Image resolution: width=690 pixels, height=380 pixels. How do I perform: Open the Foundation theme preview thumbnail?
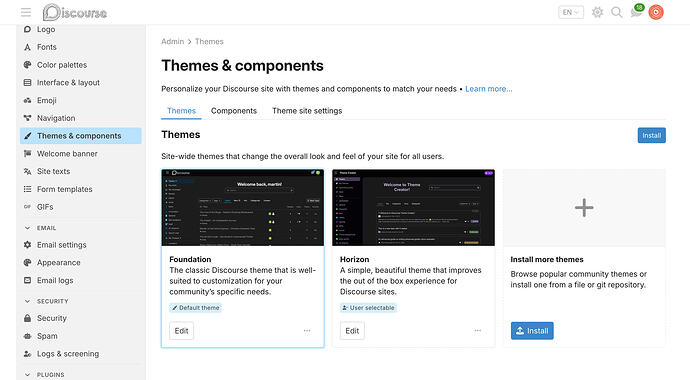(x=243, y=208)
